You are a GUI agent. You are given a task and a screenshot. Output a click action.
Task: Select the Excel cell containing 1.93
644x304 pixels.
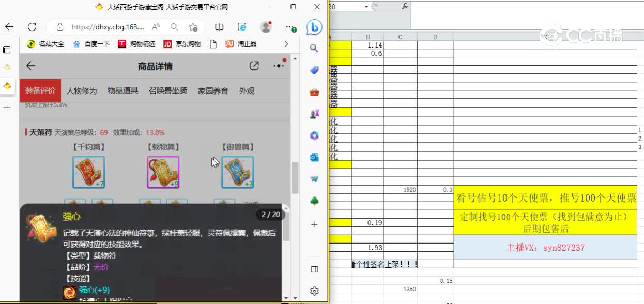tap(367, 248)
